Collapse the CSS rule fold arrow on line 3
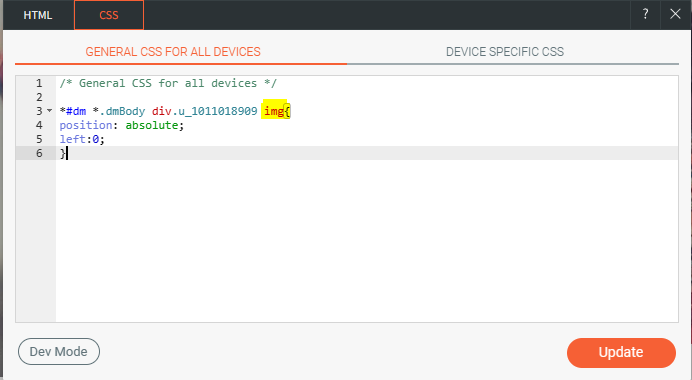 [49, 110]
